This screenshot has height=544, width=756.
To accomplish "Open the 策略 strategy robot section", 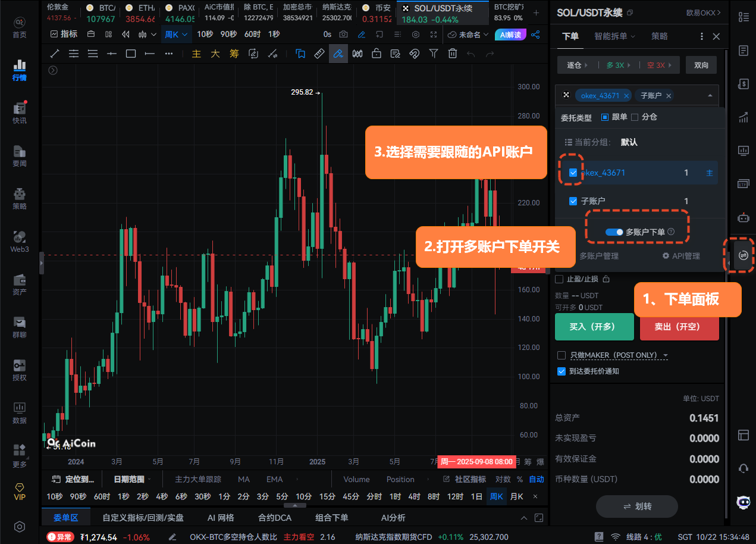I will [20, 198].
